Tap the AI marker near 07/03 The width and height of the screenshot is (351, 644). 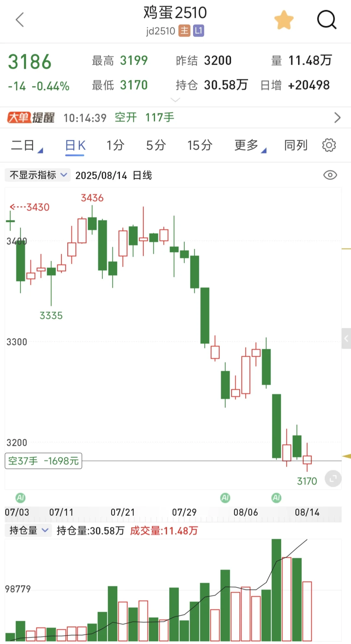click(20, 498)
